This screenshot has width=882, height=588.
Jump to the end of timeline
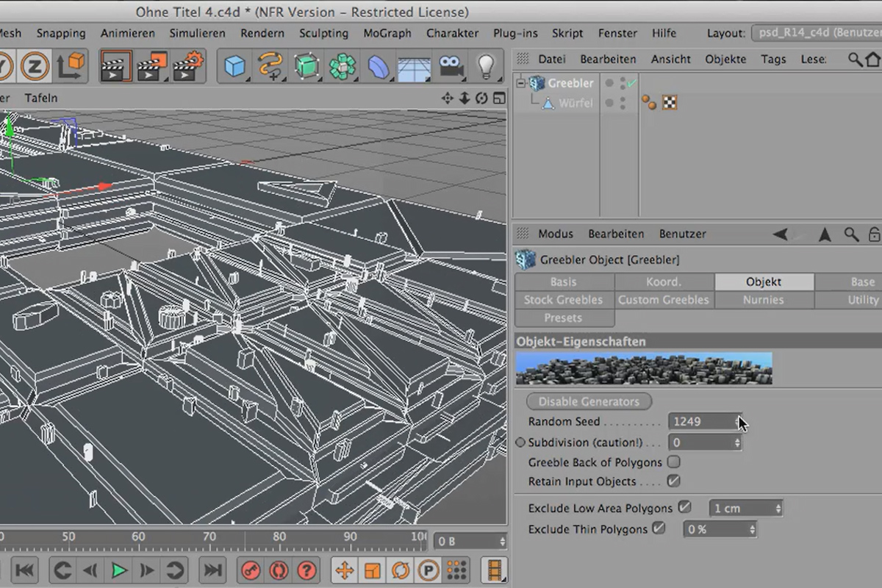213,570
